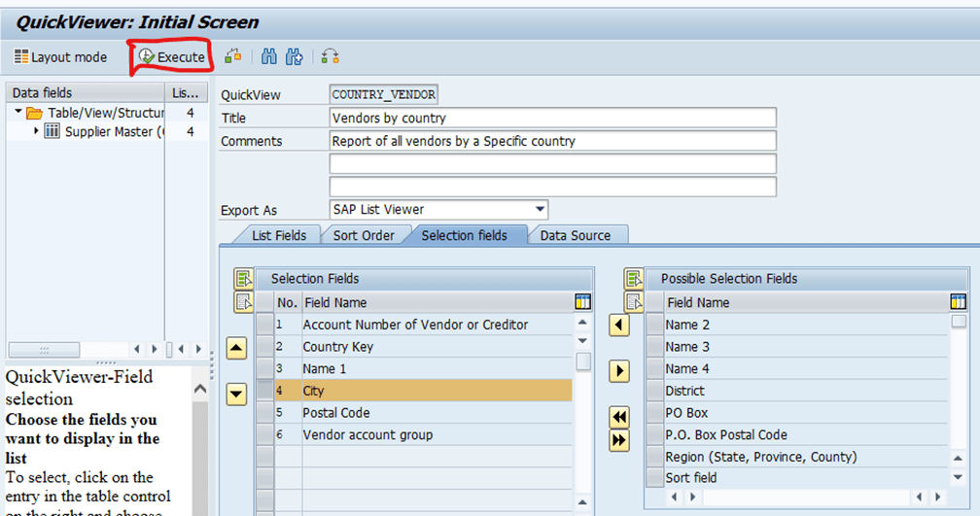Select row marker for Vendor account group
The height and width of the screenshot is (516, 980).
pyautogui.click(x=265, y=434)
